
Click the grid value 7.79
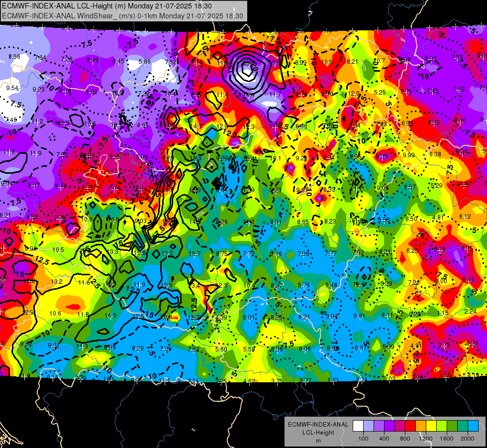(x=60, y=218)
